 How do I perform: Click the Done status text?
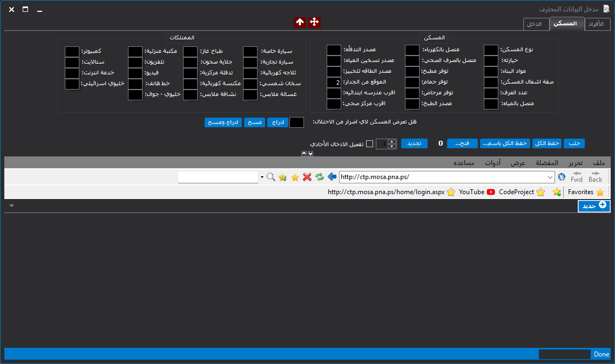602,354
